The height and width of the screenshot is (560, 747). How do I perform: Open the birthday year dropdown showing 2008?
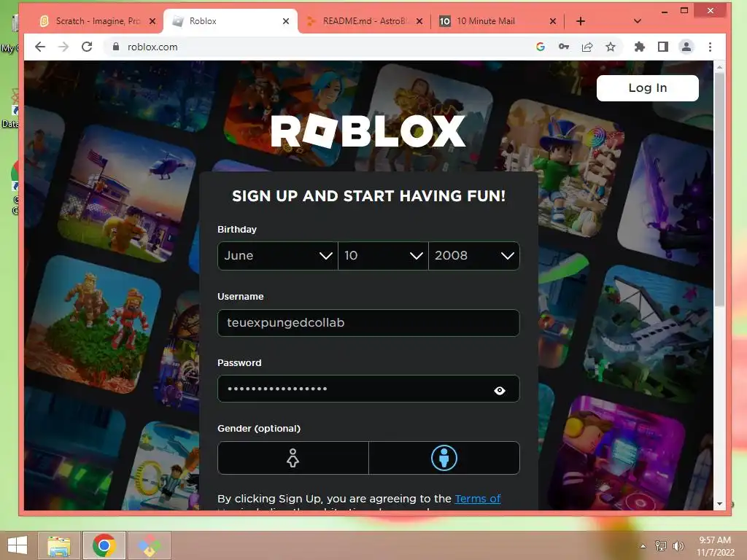click(474, 256)
